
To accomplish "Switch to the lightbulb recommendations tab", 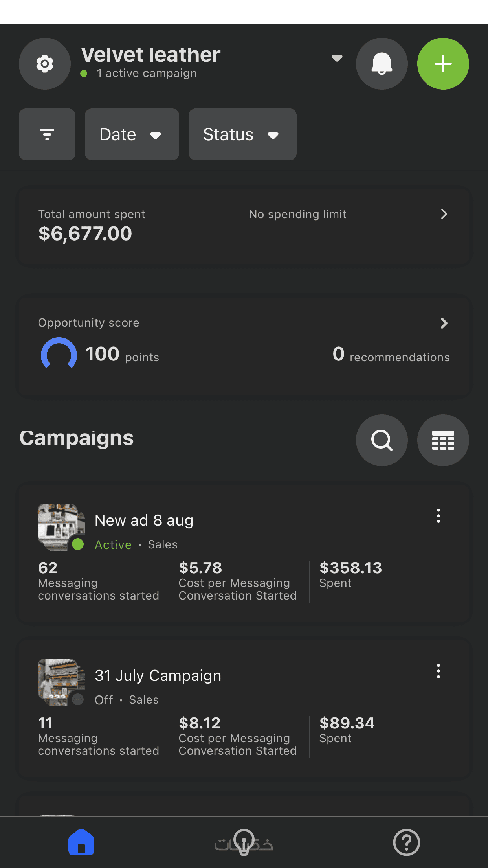I will pyautogui.click(x=244, y=842).
